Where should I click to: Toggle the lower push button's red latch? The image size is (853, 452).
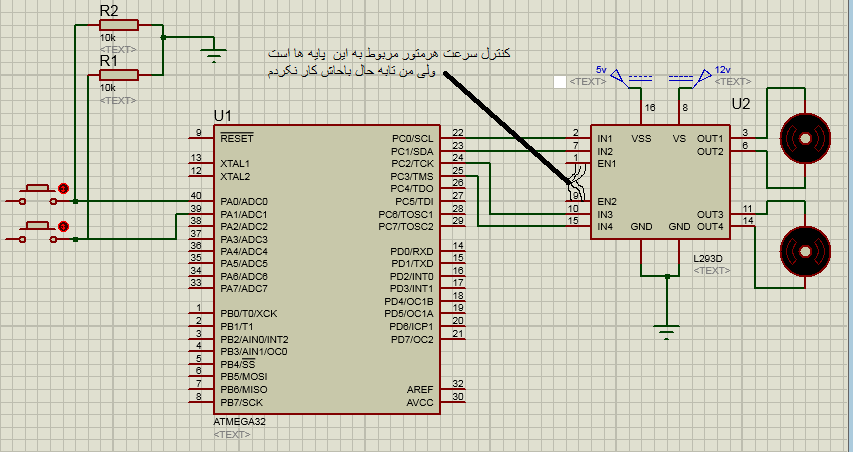click(64, 227)
